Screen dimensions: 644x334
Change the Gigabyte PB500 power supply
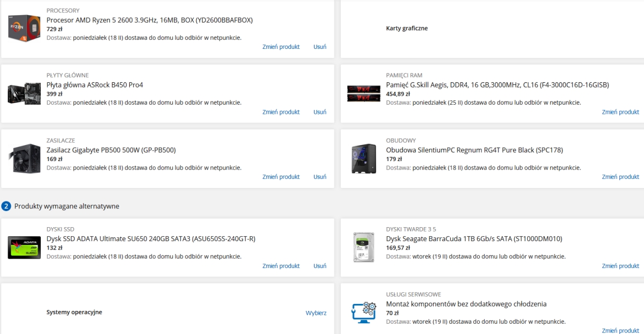(281, 177)
